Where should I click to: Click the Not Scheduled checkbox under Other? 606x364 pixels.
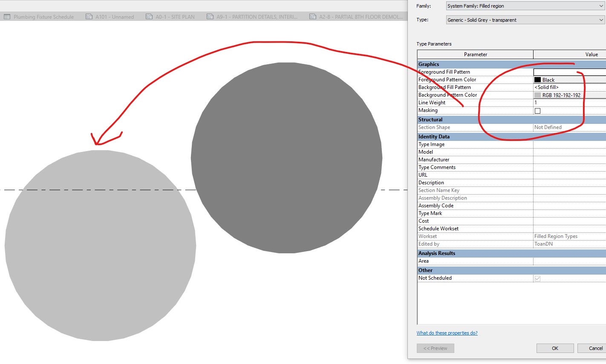(x=537, y=278)
